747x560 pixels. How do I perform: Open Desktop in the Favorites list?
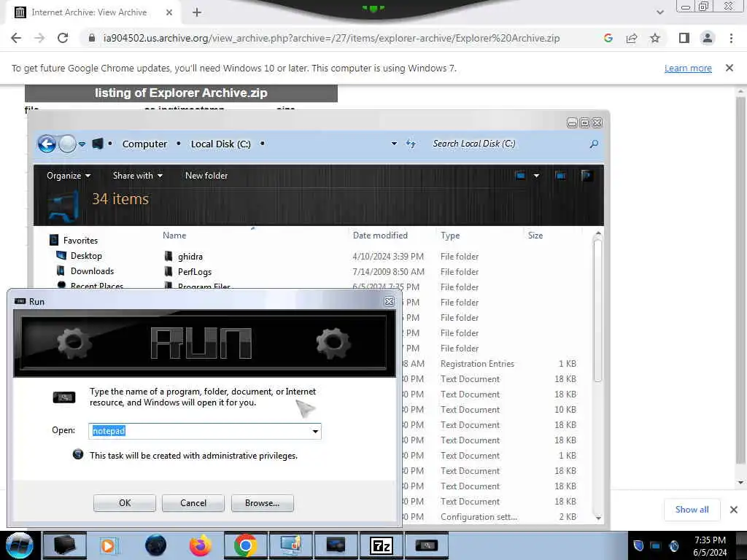pyautogui.click(x=86, y=256)
